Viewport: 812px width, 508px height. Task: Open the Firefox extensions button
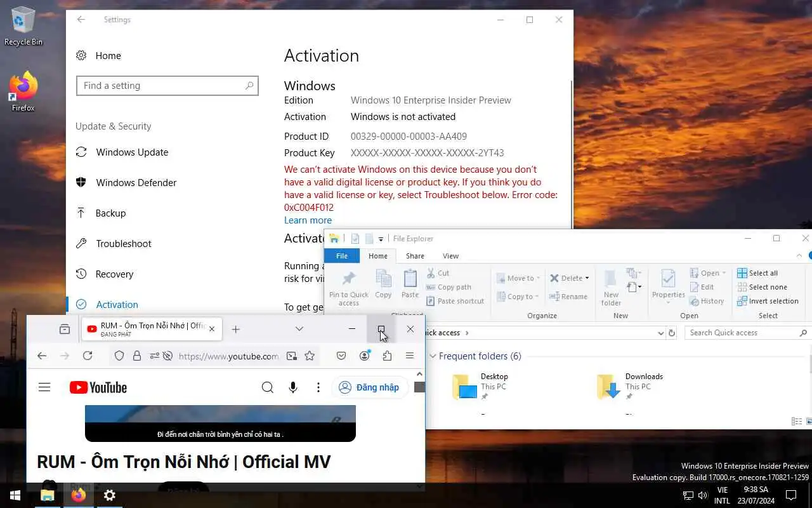(387, 356)
